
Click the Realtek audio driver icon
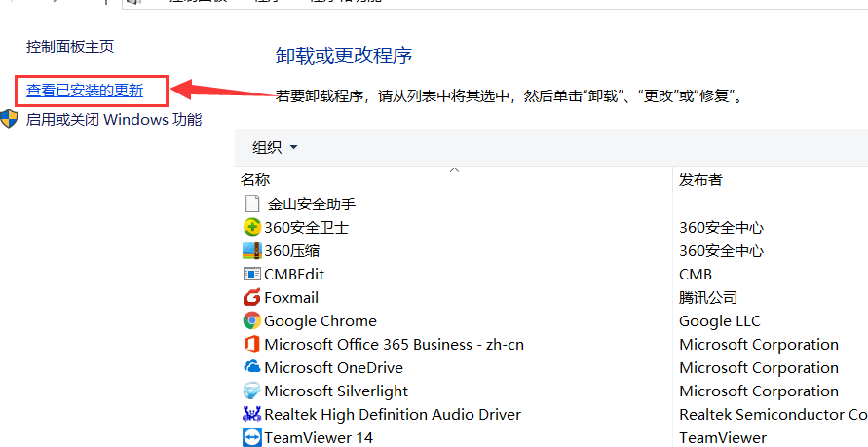pyautogui.click(x=252, y=414)
